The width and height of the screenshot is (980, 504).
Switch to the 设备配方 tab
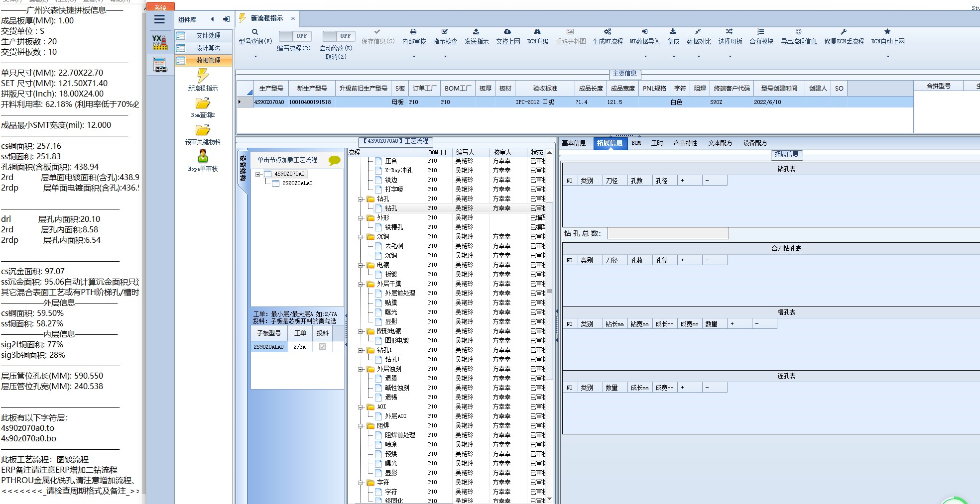pos(755,143)
